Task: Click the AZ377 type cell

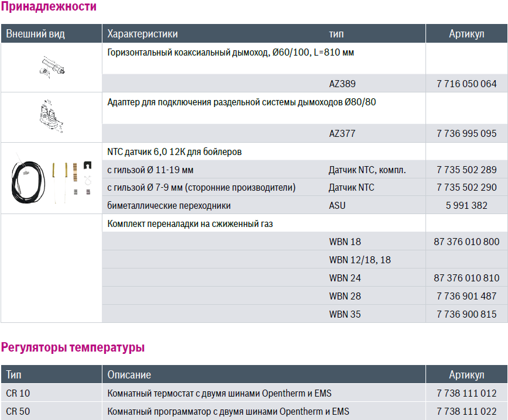Action: [342, 133]
